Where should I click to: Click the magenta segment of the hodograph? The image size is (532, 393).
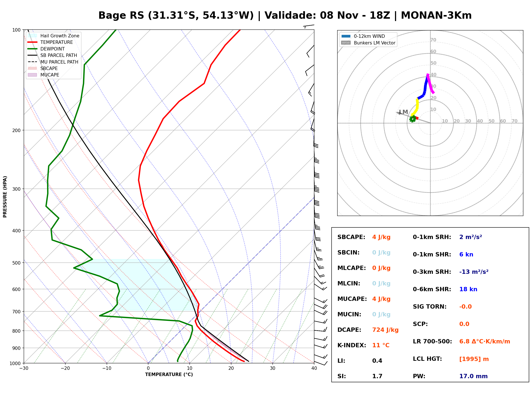[x=430, y=84]
